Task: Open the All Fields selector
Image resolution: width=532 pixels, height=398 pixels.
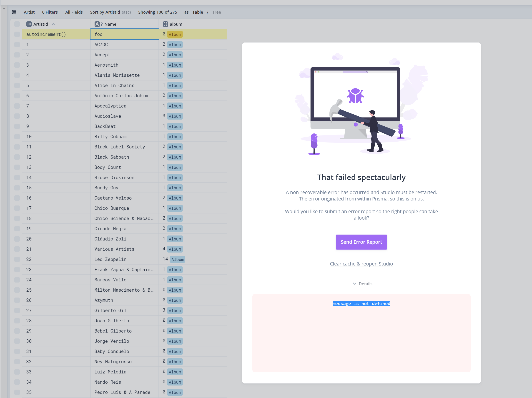Action: [x=74, y=12]
